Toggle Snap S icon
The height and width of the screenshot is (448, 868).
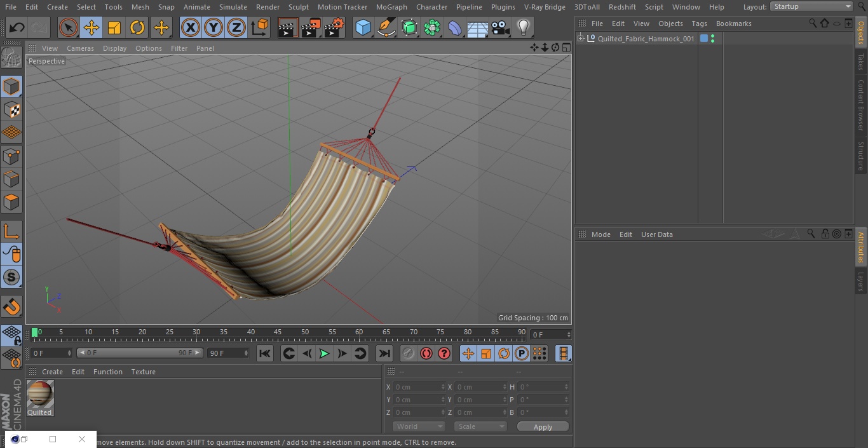tap(12, 277)
